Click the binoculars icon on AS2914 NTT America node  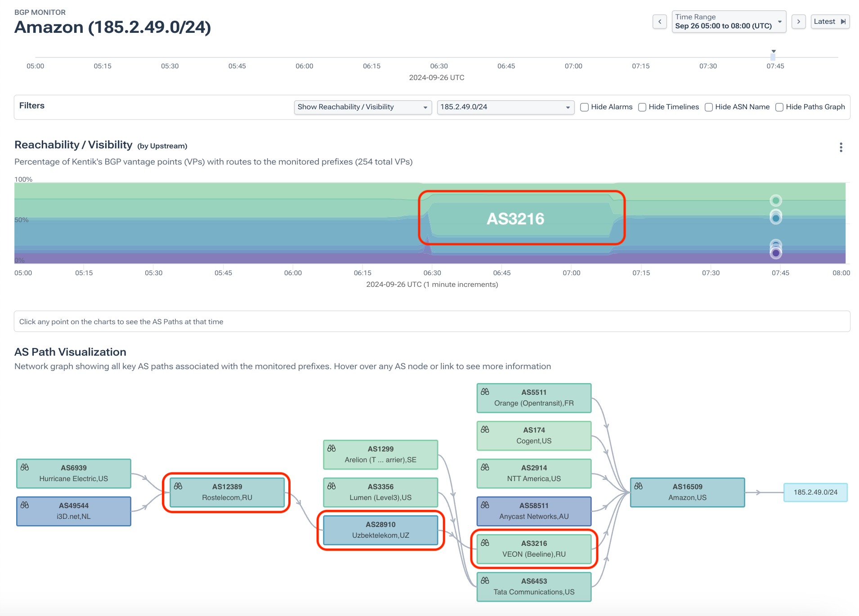(485, 467)
